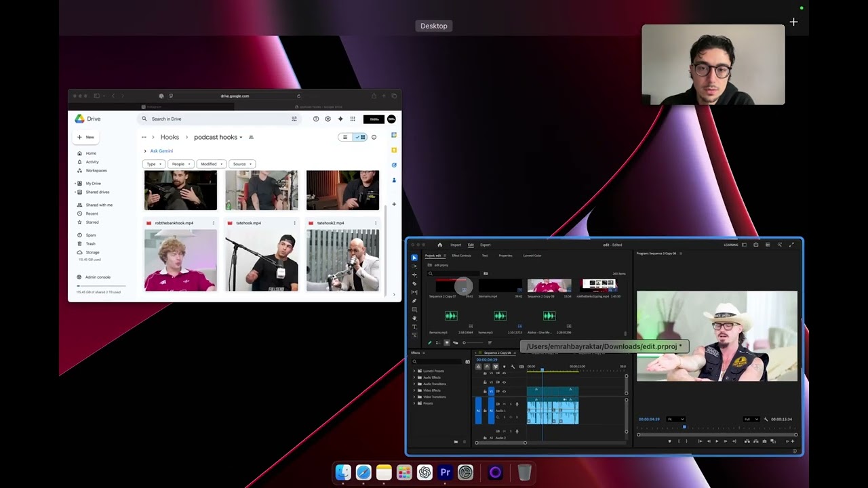The image size is (868, 488).
Task: Go to Hooks folder breadcrumb
Action: (170, 137)
